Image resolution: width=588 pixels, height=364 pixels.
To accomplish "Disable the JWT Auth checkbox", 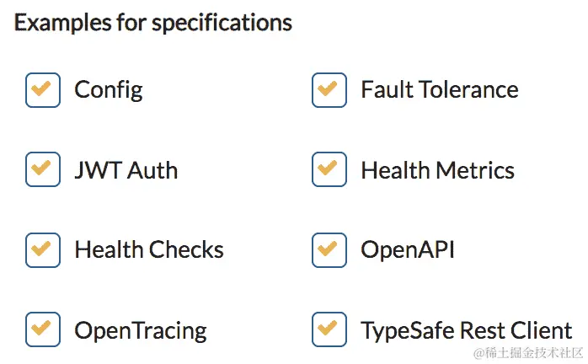I will coord(43,169).
